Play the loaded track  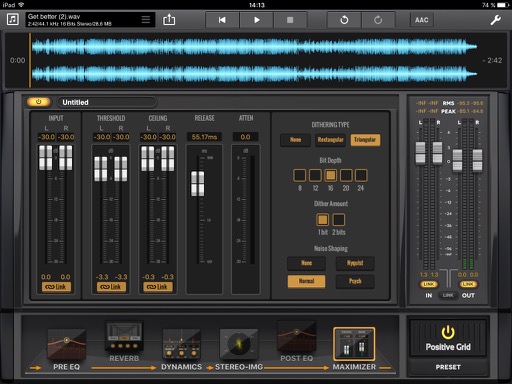click(256, 20)
